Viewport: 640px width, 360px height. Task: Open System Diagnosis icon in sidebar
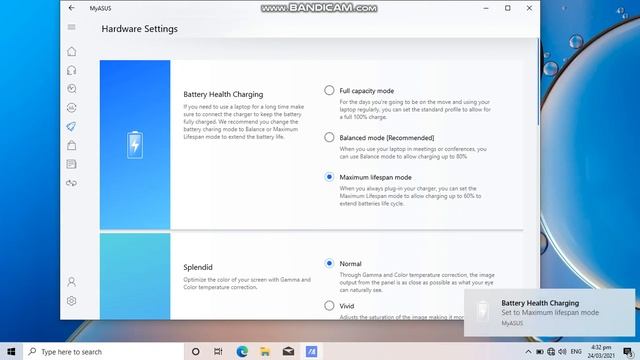pos(71,89)
